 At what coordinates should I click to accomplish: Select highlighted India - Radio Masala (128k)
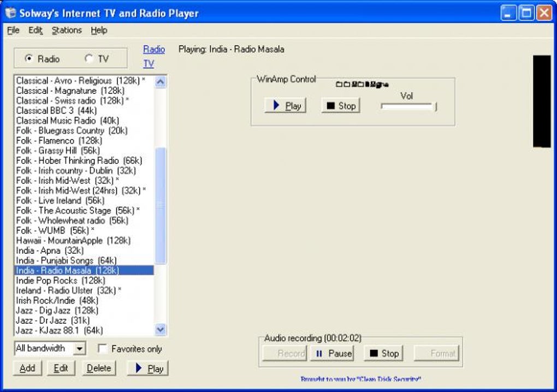(x=84, y=270)
